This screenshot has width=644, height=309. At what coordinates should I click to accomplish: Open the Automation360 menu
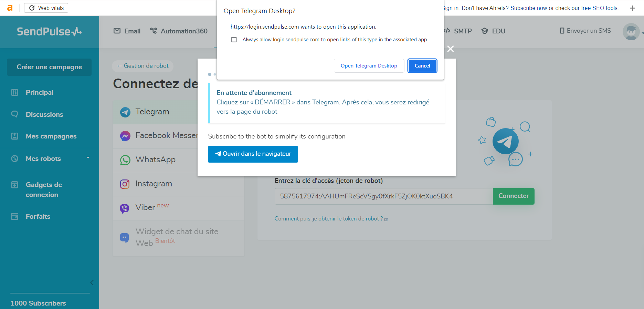click(x=179, y=31)
